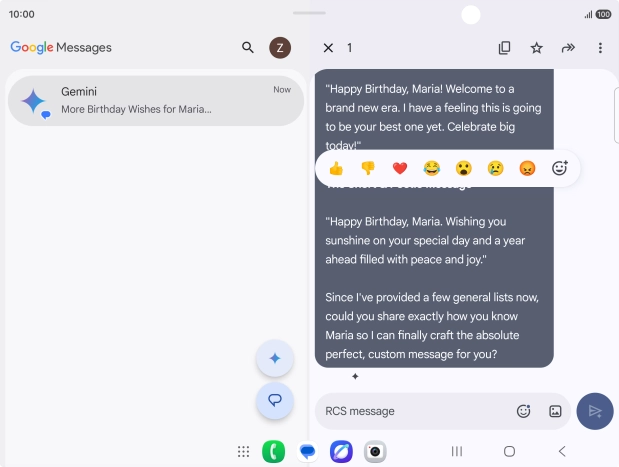The width and height of the screenshot is (619, 467).
Task: React with thumbs down emoji
Action: point(368,169)
